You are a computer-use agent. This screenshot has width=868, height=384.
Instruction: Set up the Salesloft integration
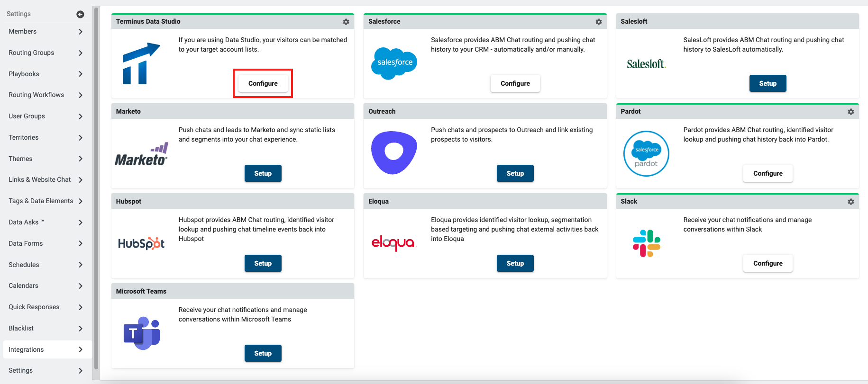pos(767,83)
